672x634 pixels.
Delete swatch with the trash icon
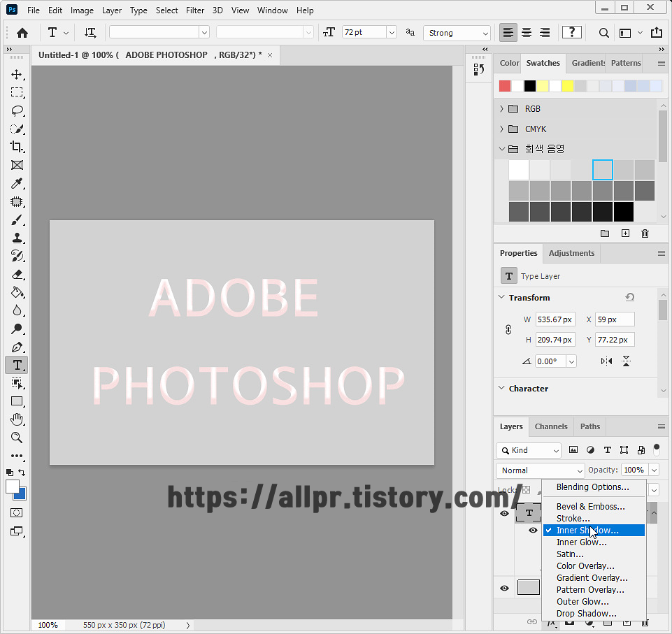click(x=645, y=233)
